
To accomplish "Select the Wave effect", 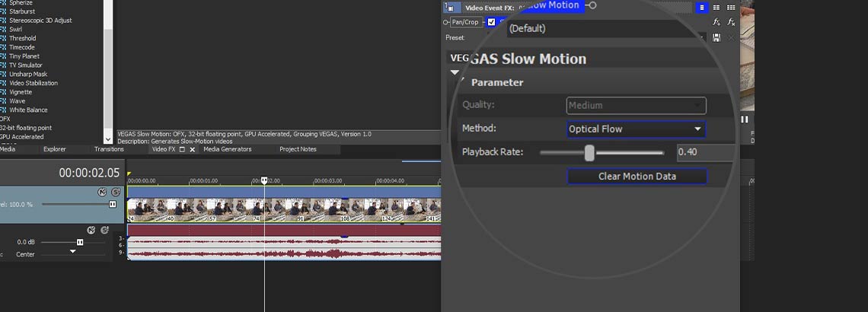I will coord(17,100).
